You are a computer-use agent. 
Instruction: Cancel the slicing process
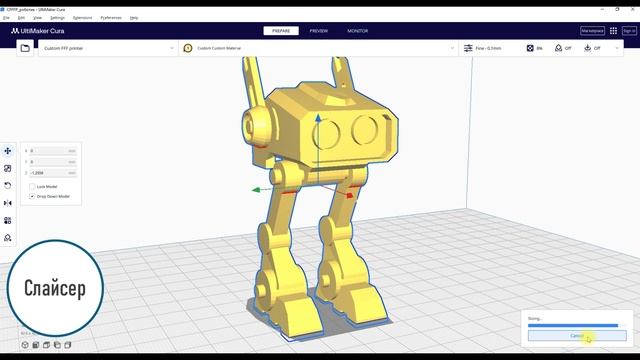[x=577, y=336]
